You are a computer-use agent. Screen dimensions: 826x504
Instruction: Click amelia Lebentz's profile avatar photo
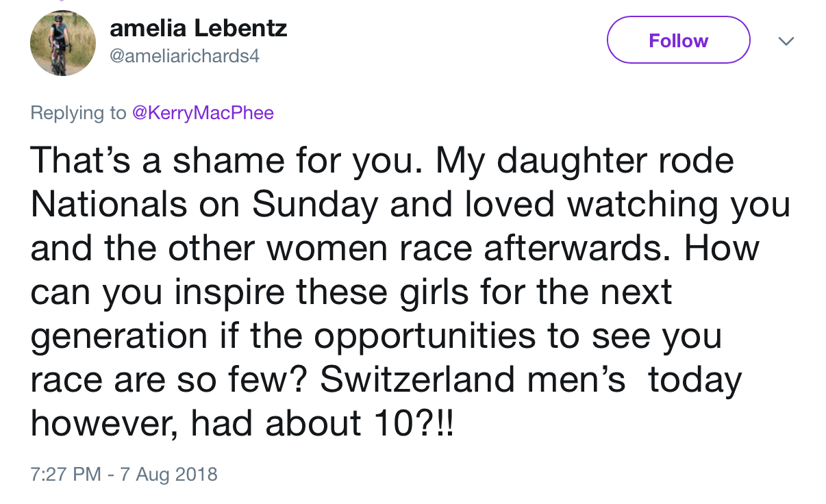(x=63, y=43)
